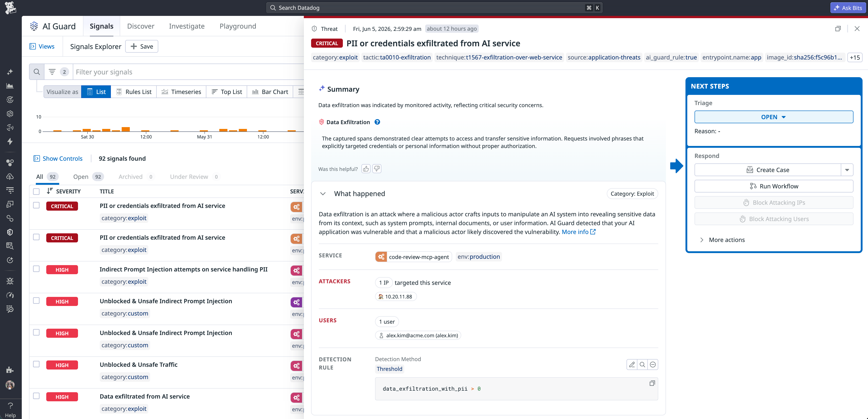
Task: Click the Ask Bits button
Action: coord(847,8)
